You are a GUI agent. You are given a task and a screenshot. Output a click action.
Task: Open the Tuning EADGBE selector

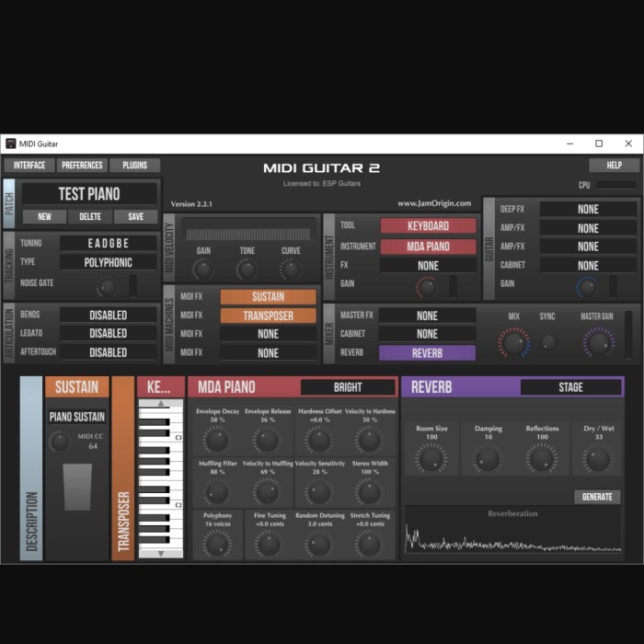(x=108, y=243)
